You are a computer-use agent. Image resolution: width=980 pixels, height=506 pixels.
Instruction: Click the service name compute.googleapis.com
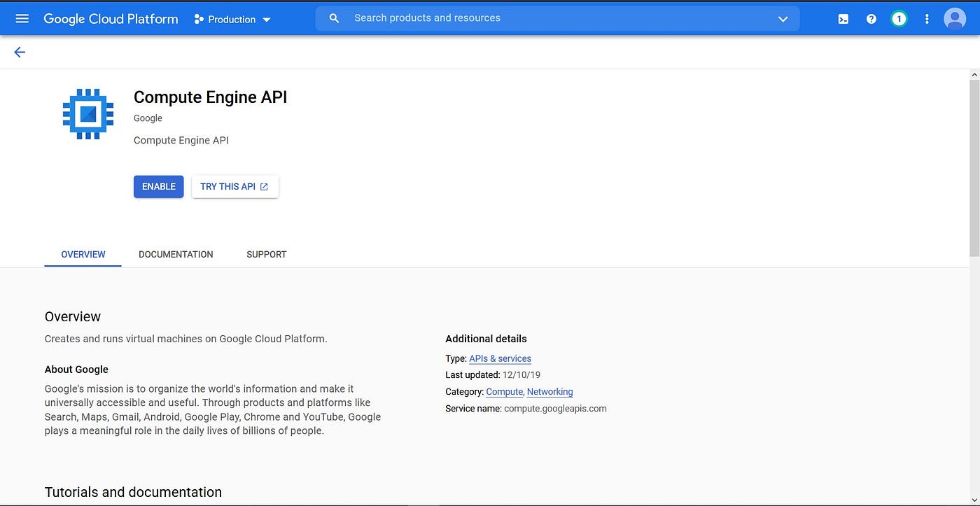click(x=555, y=409)
